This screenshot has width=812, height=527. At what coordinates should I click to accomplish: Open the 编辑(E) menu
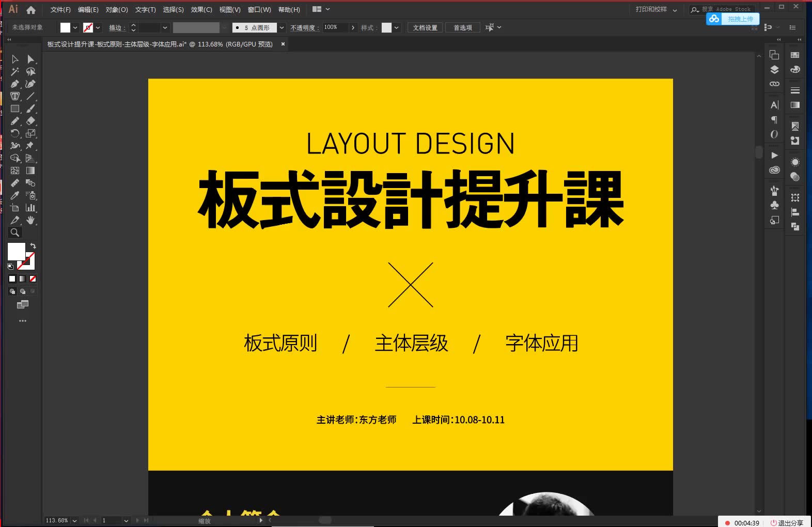pyautogui.click(x=88, y=10)
